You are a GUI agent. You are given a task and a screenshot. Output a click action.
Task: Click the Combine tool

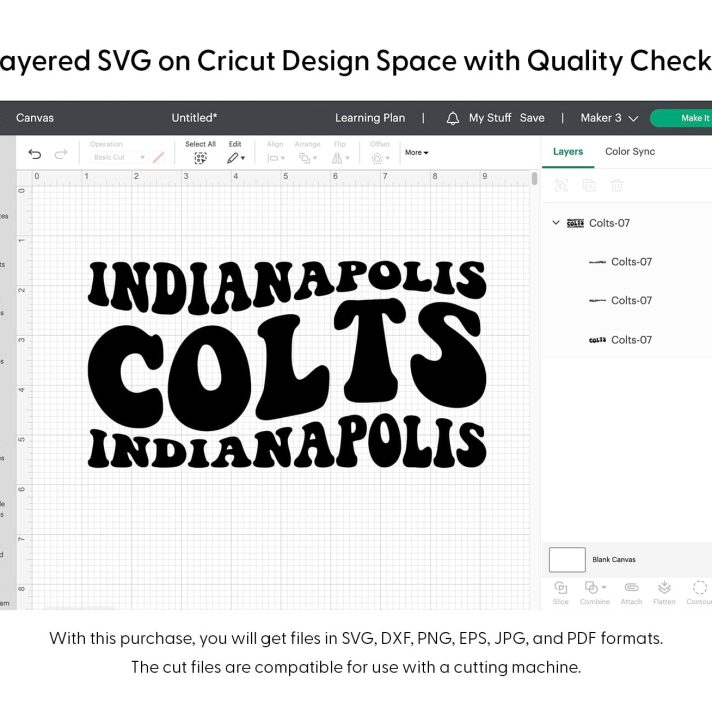click(594, 592)
